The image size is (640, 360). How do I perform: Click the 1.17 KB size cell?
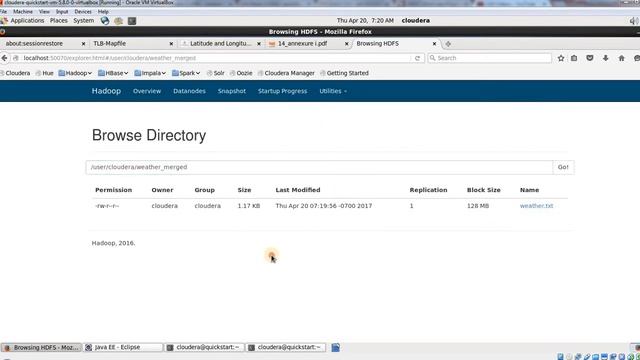pyautogui.click(x=249, y=206)
